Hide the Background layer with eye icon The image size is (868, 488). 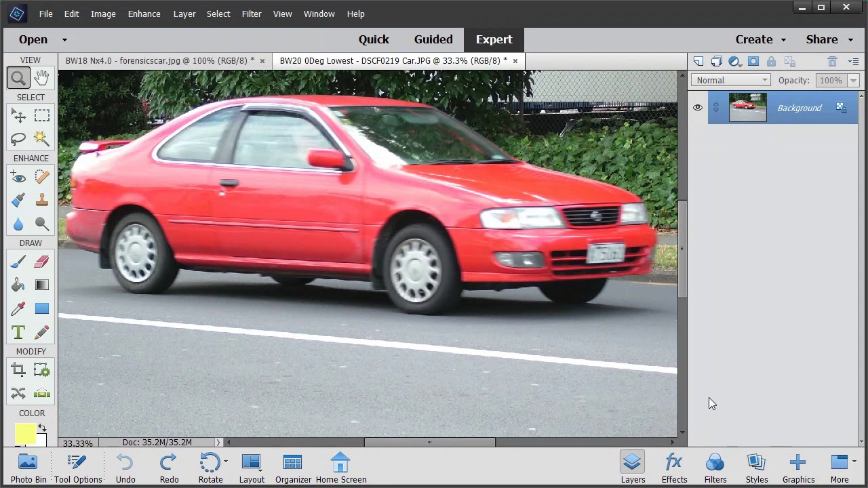tap(698, 108)
